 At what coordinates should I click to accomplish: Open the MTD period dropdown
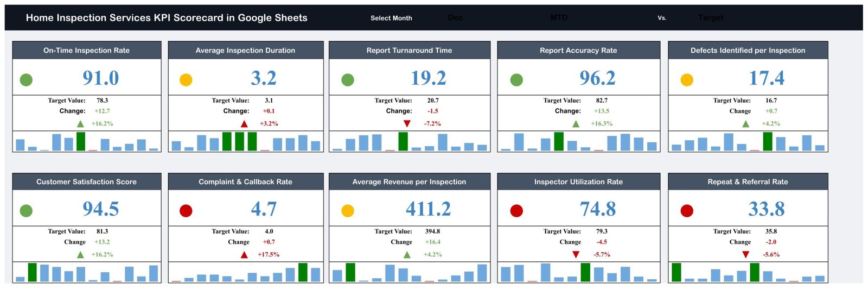559,18
